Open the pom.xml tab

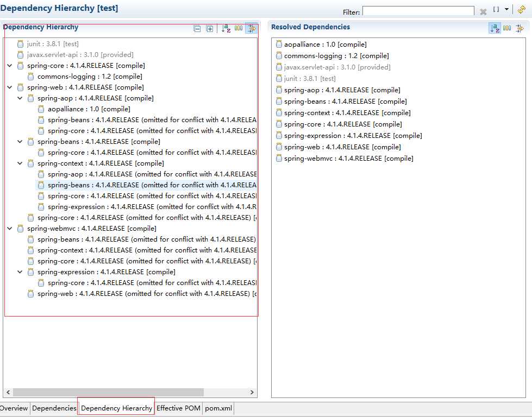[x=218, y=408]
